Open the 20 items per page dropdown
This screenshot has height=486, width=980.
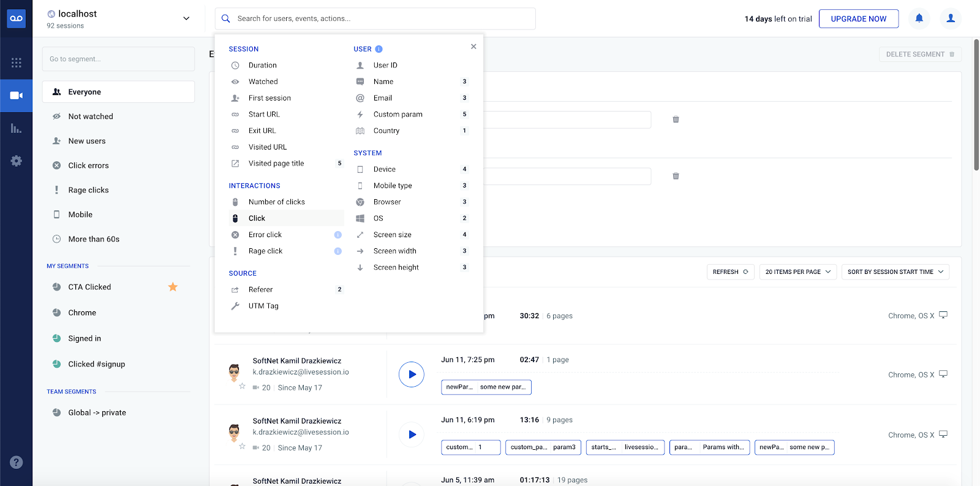(798, 272)
